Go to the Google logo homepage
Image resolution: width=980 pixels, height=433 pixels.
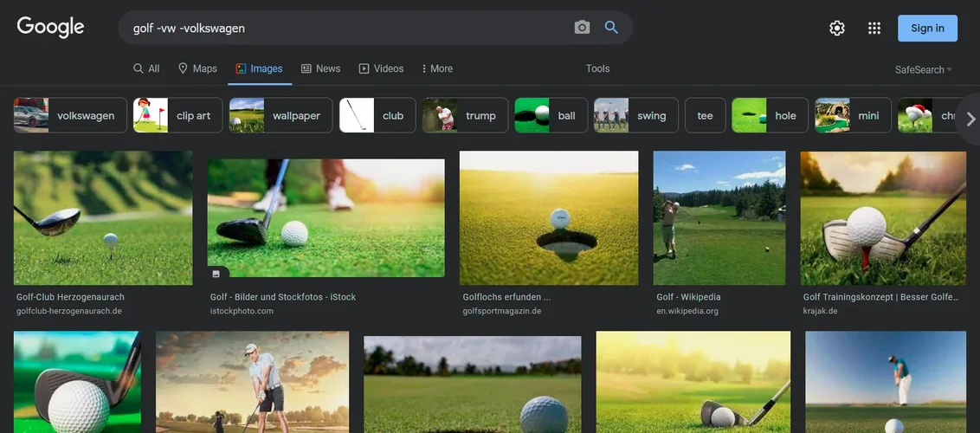tap(50, 28)
